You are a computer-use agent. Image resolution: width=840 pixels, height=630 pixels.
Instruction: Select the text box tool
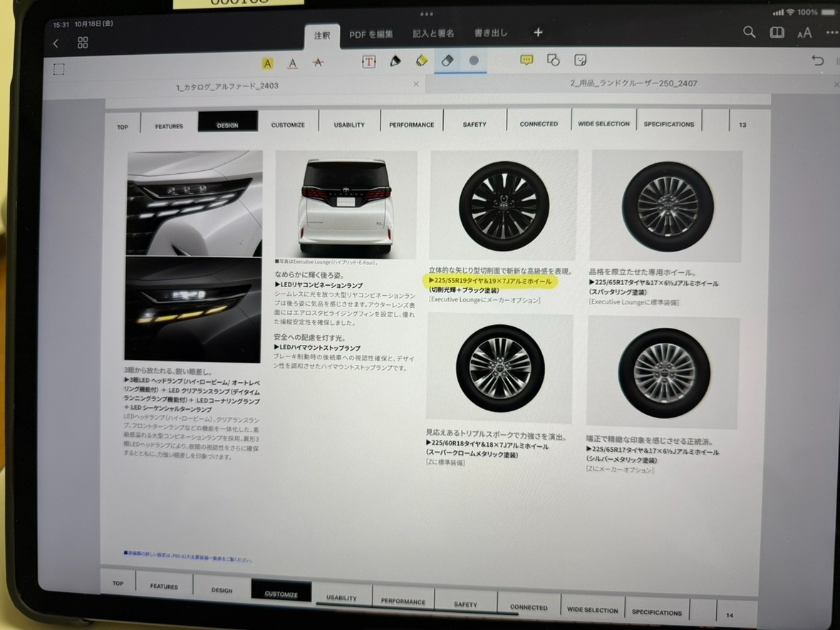[368, 61]
